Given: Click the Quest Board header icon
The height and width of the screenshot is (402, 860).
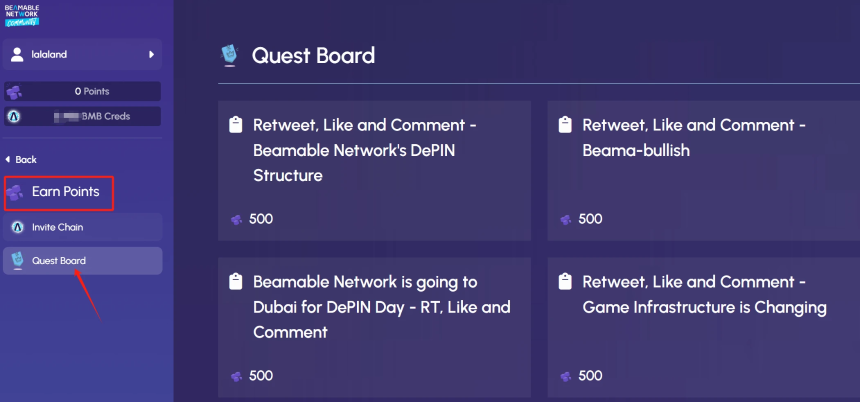Looking at the screenshot, I should (229, 54).
